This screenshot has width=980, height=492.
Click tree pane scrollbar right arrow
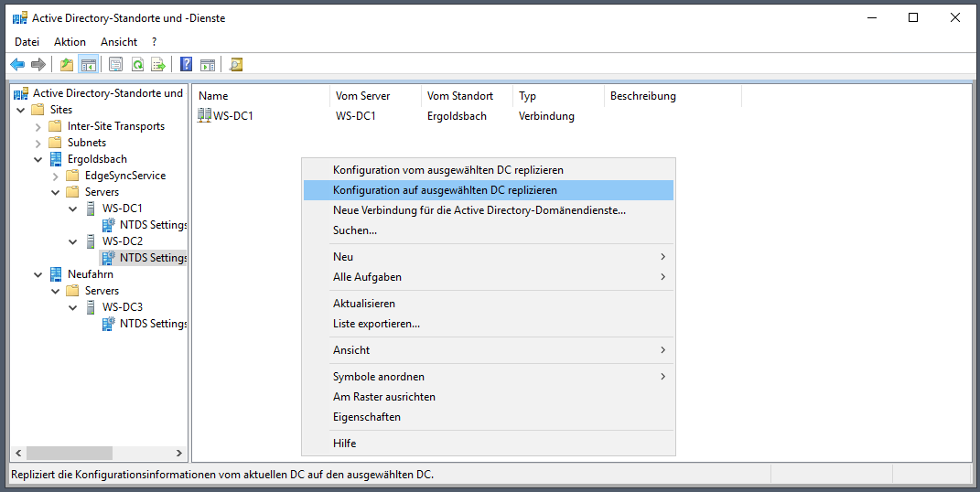pyautogui.click(x=178, y=454)
